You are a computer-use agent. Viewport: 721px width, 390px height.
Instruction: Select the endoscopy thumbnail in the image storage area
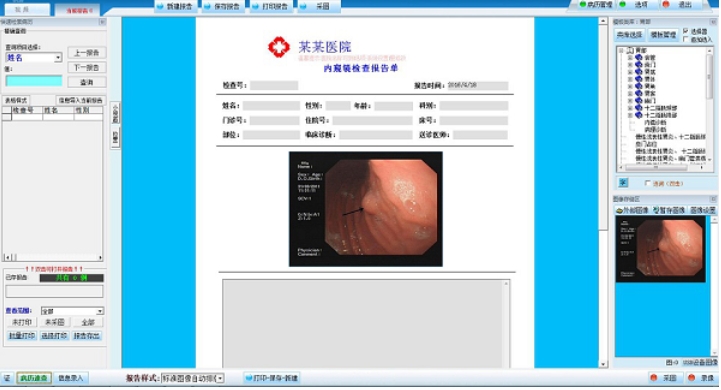(x=660, y=249)
